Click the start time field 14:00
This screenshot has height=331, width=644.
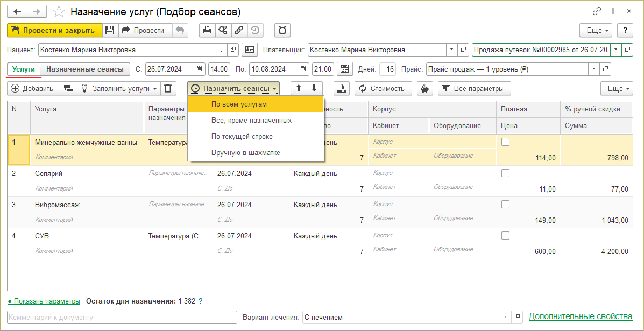[x=220, y=69]
